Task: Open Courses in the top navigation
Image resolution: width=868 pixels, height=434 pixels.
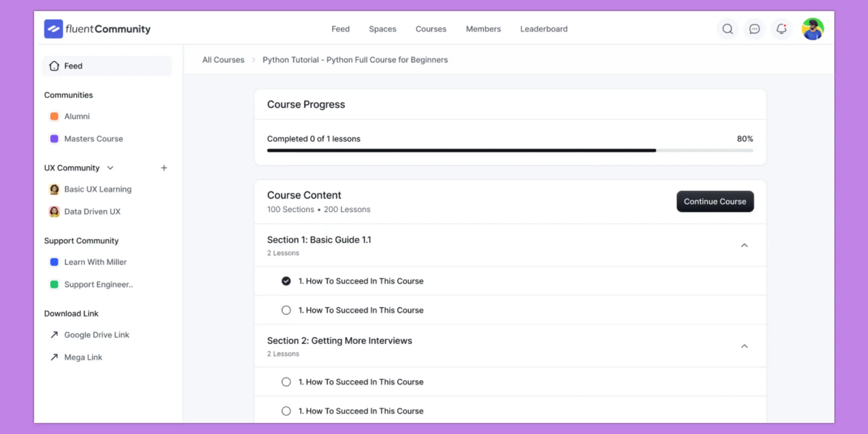Action: pos(431,29)
